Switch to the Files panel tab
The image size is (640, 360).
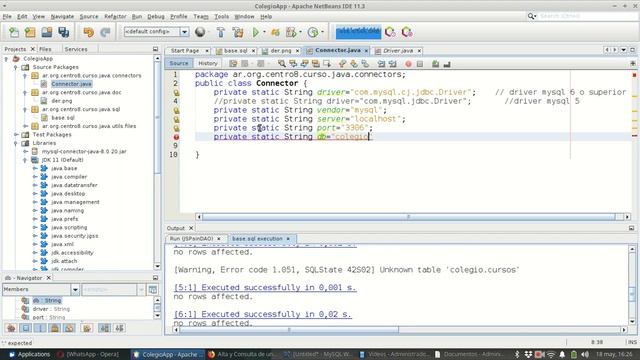pos(45,49)
